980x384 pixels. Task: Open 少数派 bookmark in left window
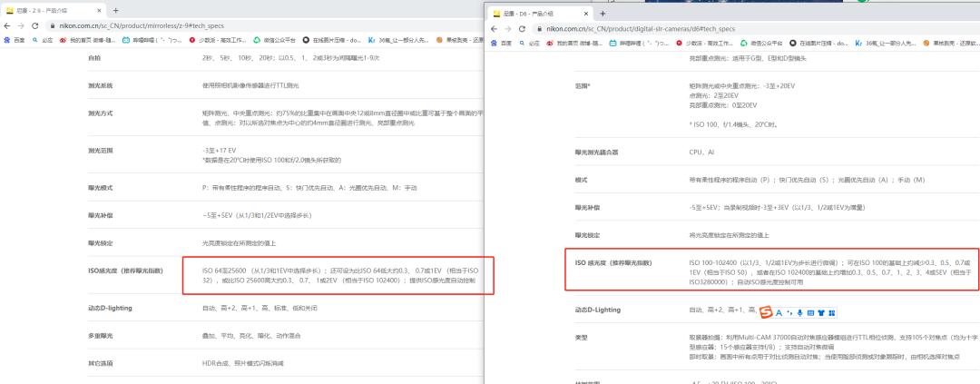[217, 40]
